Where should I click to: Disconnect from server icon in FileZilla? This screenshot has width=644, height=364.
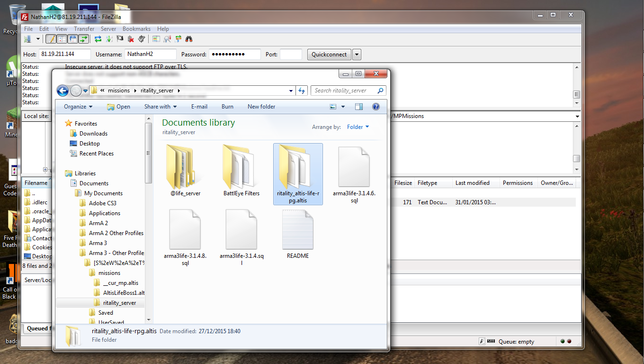click(x=131, y=39)
